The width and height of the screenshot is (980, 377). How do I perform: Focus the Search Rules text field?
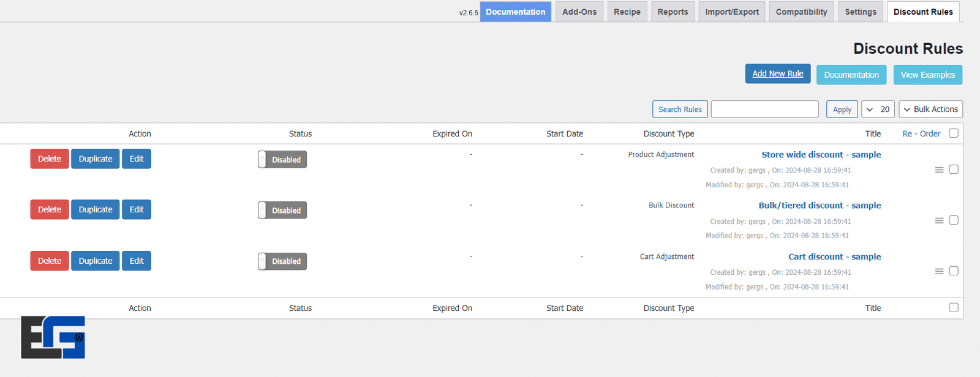coord(764,110)
